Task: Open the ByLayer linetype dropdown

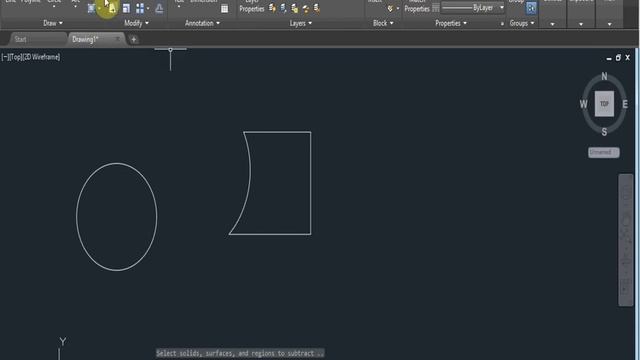Action: tap(473, 8)
